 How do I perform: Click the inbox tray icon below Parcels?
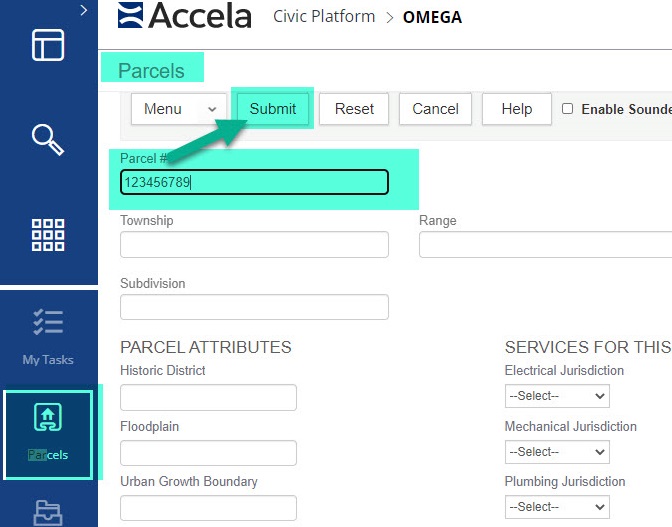coord(48,512)
